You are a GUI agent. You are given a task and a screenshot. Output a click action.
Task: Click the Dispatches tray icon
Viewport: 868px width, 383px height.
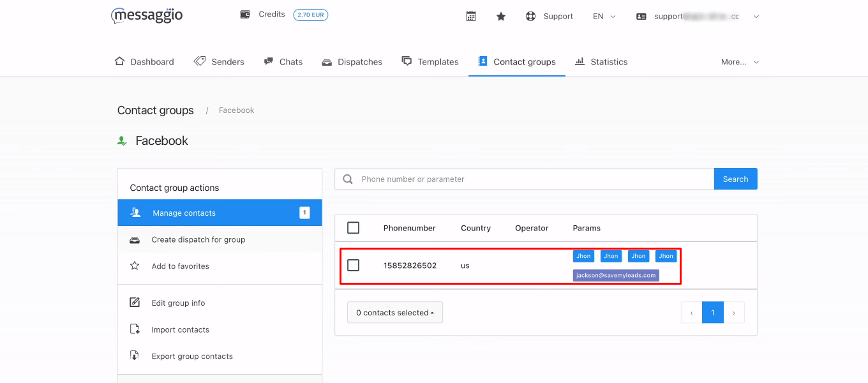327,62
